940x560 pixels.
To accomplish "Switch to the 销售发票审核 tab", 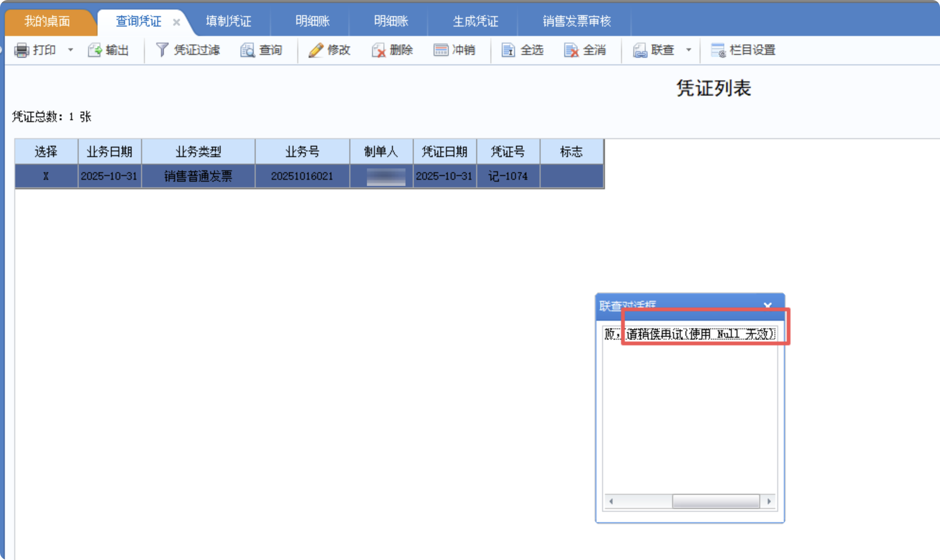I will (576, 21).
